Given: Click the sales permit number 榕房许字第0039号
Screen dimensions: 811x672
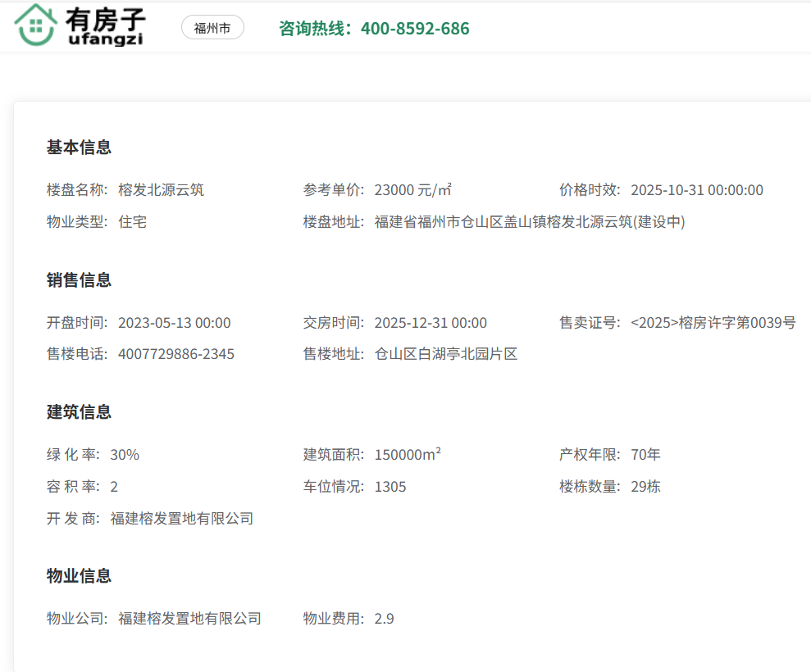Looking at the screenshot, I should coord(713,323).
